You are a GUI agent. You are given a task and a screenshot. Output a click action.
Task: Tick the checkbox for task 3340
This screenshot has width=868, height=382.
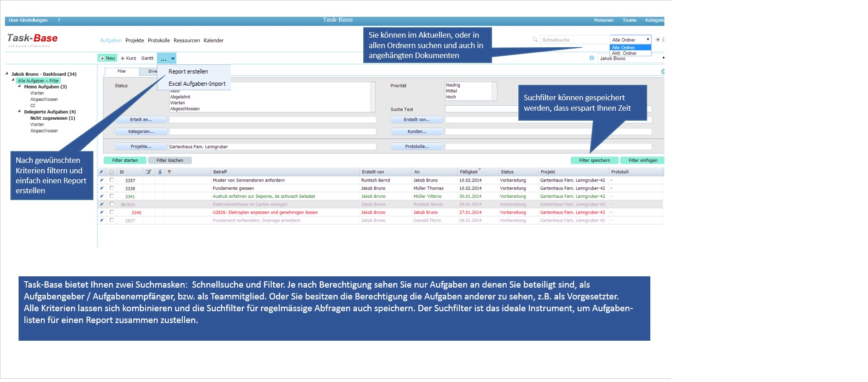112,212
